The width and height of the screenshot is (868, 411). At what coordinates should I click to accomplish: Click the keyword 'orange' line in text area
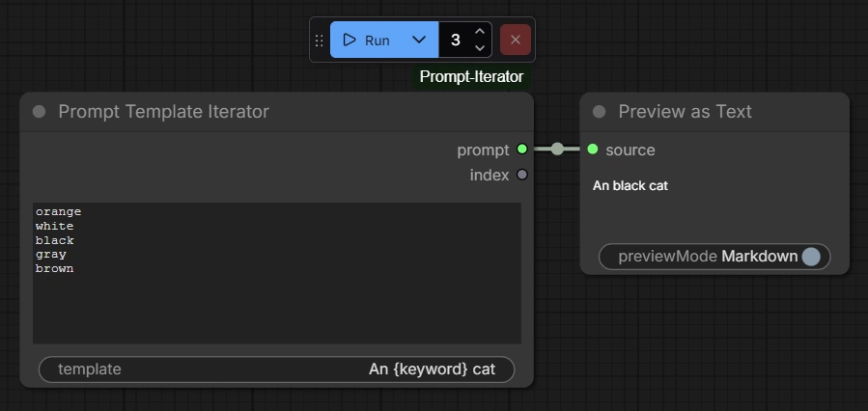pos(58,212)
